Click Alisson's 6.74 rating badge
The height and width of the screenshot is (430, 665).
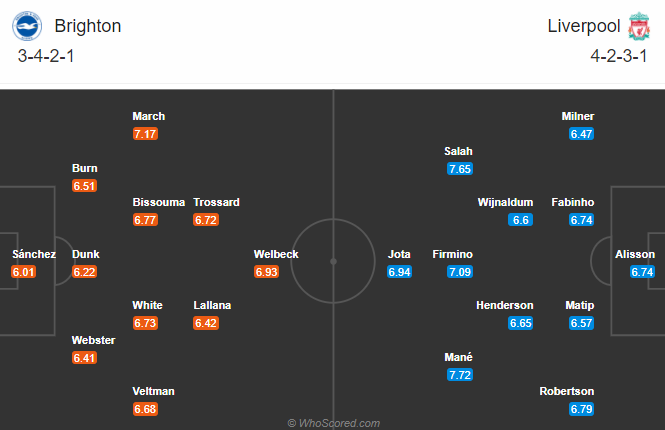643,271
